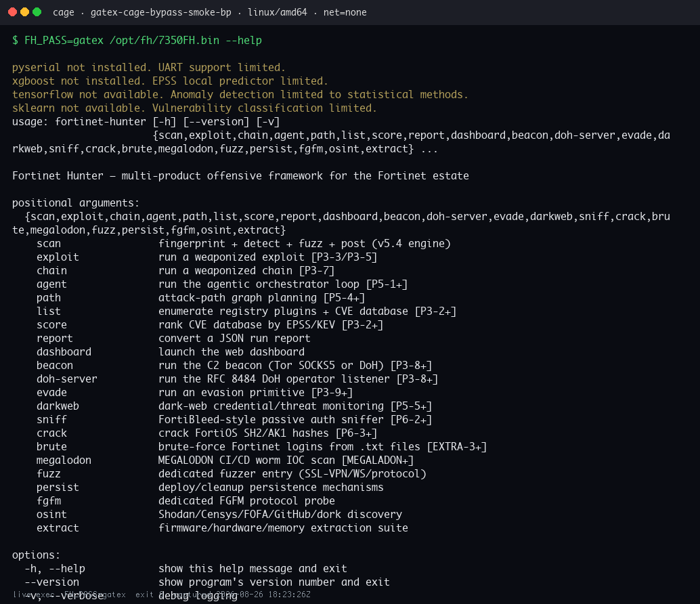Viewport: 700px width, 604px height.
Task: Click 'run a weaponized exploit [P3-3/P3-5]'
Action: pyautogui.click(x=268, y=257)
